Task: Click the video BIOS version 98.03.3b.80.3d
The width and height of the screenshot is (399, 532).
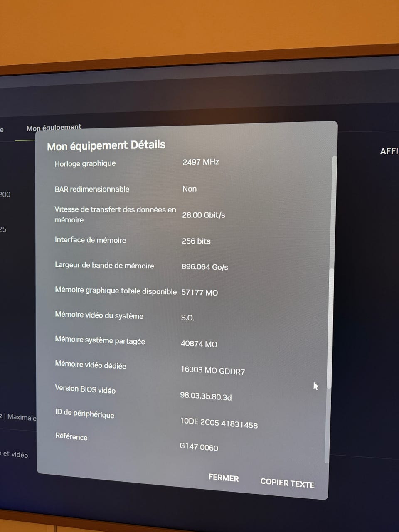Action: click(206, 396)
